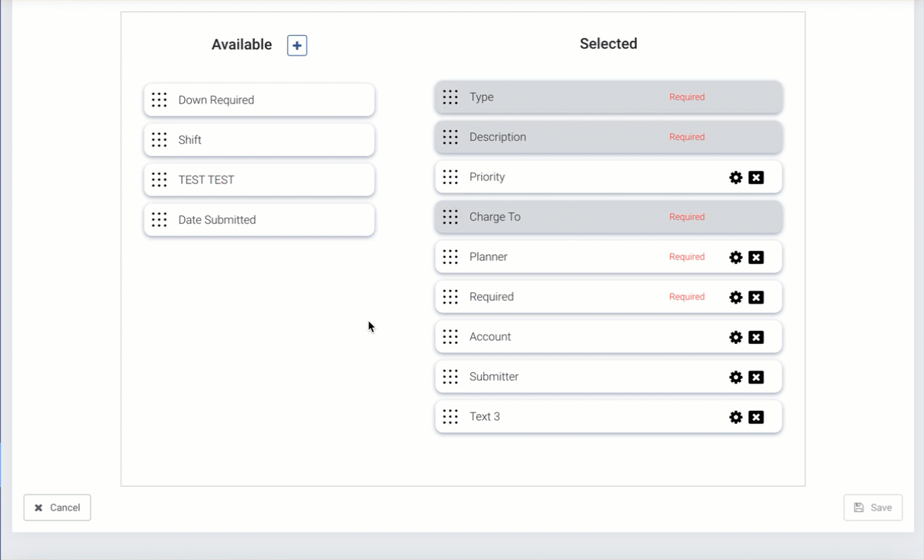Remove the Priority field with X icon
The image size is (924, 560).
point(756,177)
